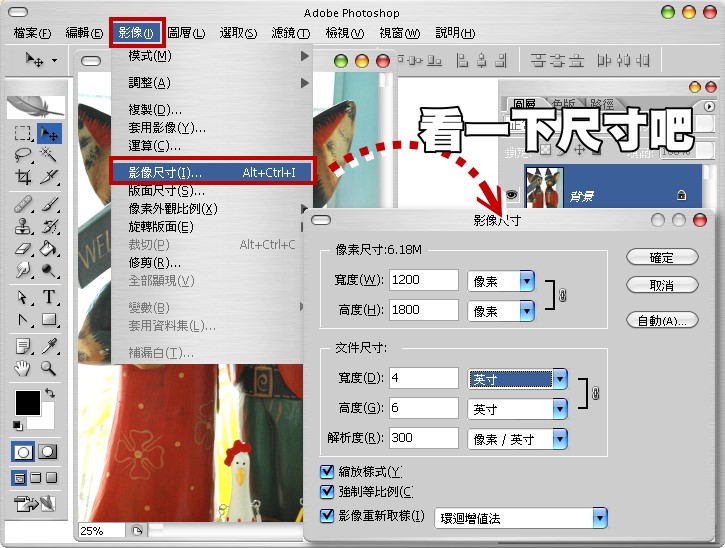Image resolution: width=725 pixels, height=548 pixels.
Task: Open 檔案(F) menu
Action: tap(32, 33)
